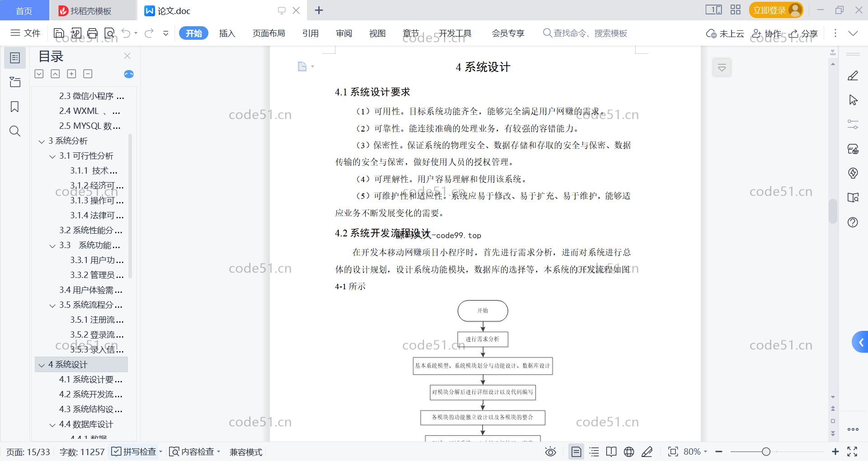The image size is (868, 461).
Task: Switch to Outline view icon in status bar
Action: pos(594,452)
